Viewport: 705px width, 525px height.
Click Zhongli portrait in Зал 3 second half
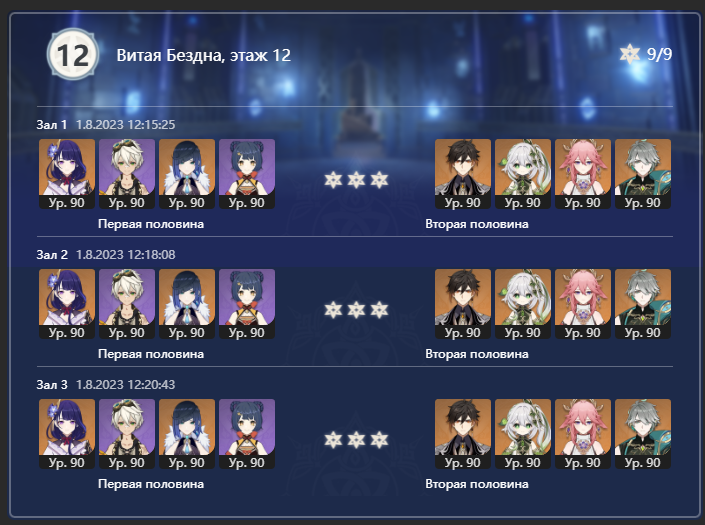pos(463,434)
